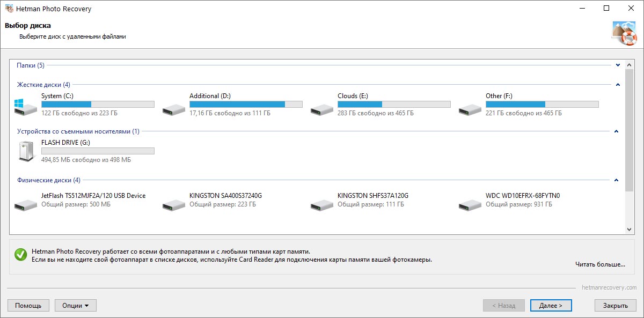This screenshot has width=644, height=318.
Task: Click the JetFlash TS512MJF2A/120 USB Device name
Action: [x=93, y=196]
